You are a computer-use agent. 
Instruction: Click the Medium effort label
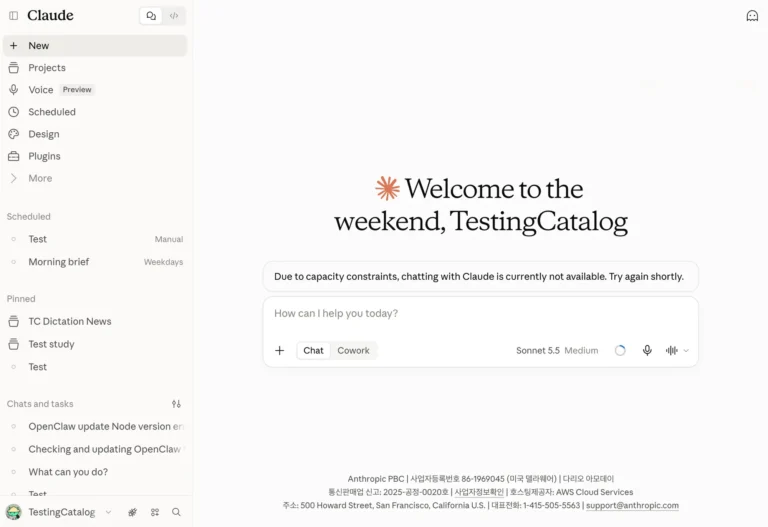[581, 351]
